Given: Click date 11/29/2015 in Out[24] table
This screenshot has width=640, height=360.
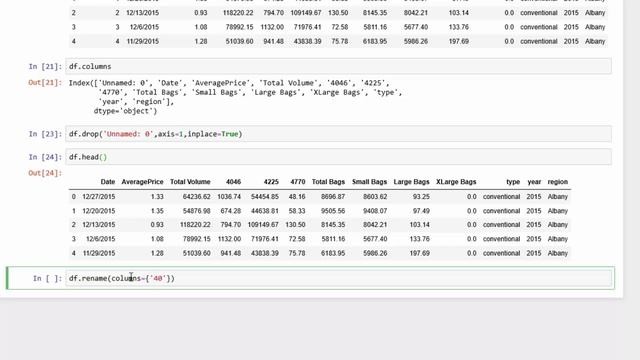Looking at the screenshot, I should [x=99, y=253].
